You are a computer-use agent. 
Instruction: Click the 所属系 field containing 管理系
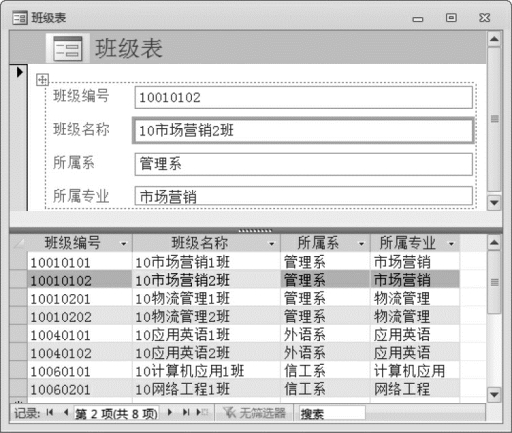303,164
